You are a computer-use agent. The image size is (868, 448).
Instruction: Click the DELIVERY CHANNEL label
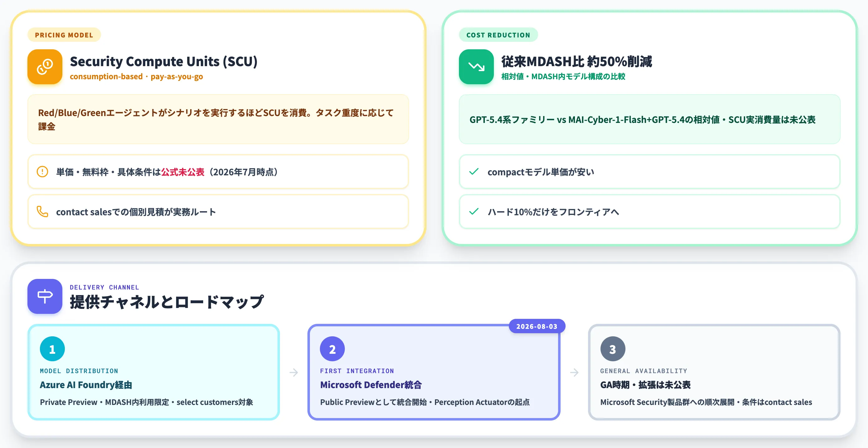(x=104, y=287)
